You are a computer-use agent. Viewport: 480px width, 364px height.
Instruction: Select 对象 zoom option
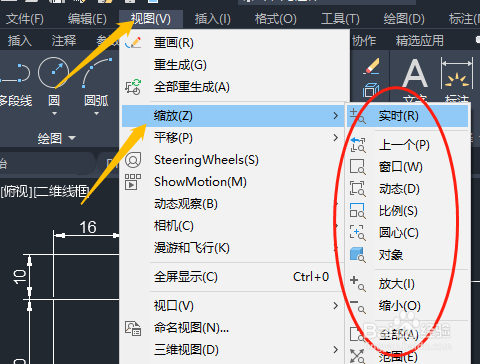click(391, 255)
